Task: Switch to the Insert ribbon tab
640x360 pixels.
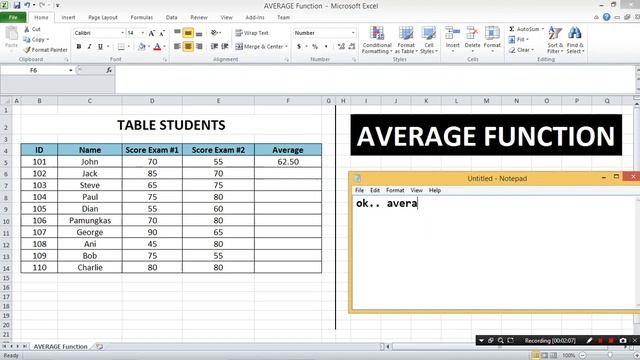Action: pos(68,18)
